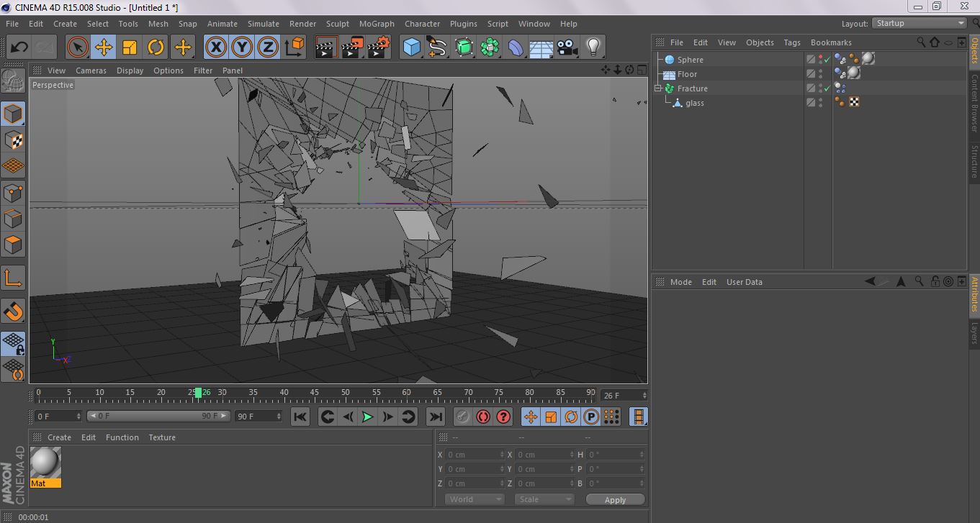
Task: Add a Cube primitive object
Action: point(412,48)
